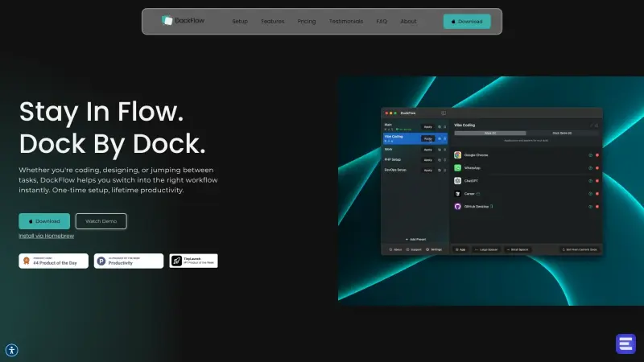Click Apply on the Vibe Coding preset
644x362 pixels.
pos(428,138)
